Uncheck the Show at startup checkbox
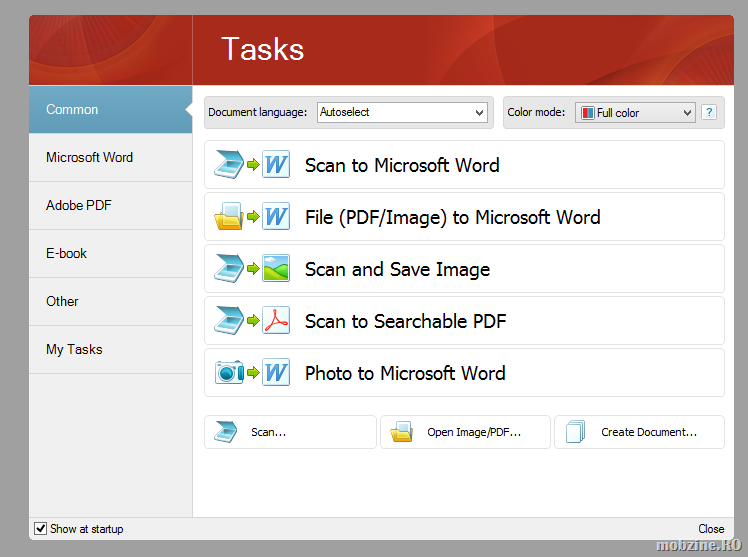The width and height of the screenshot is (748, 557). (41, 528)
